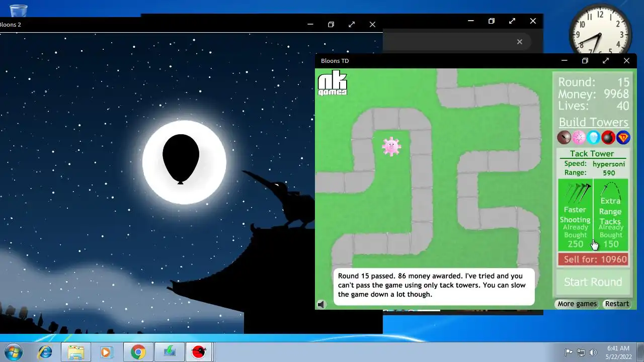
Task: Select the Dart Monkey tower icon
Action: [564, 137]
